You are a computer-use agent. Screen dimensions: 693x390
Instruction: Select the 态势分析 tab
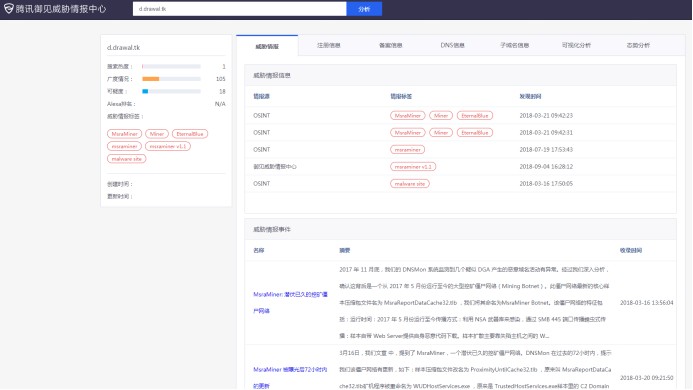click(638, 45)
